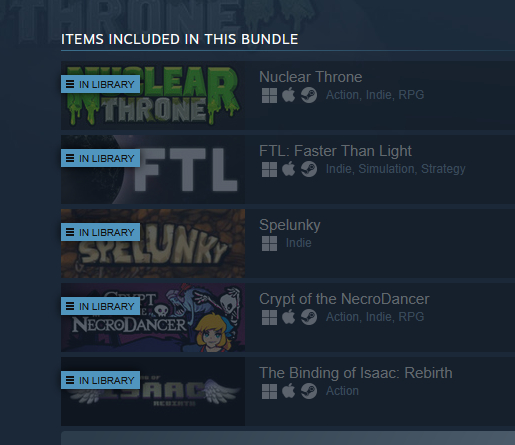The image size is (515, 445).
Task: Open the Crypt of the NecroDancer title
Action: [x=344, y=299]
